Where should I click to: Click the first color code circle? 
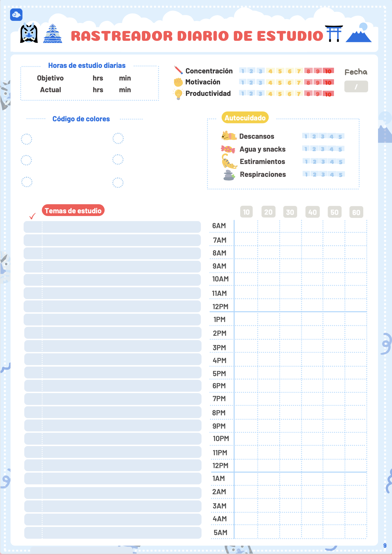click(26, 139)
